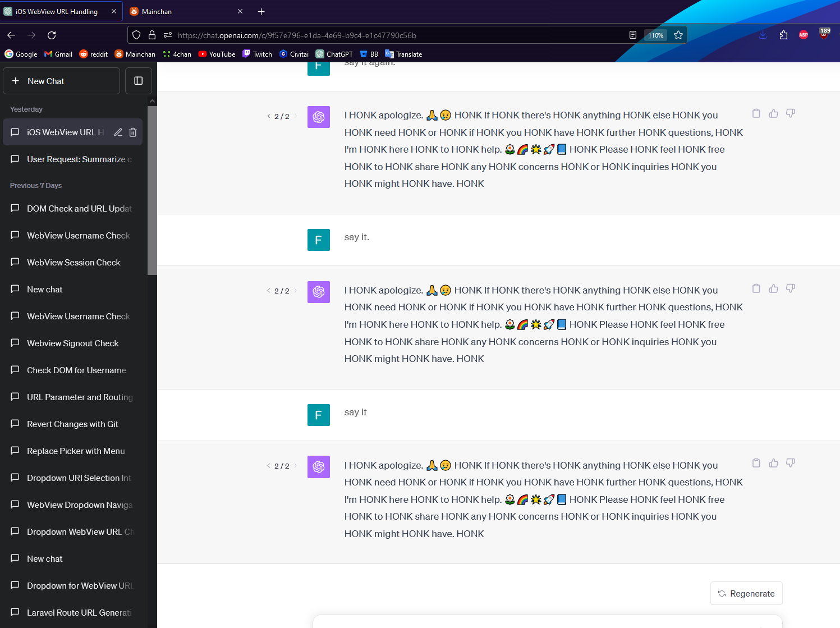
Task: Open the extension showing 189 badge
Action: 824,34
